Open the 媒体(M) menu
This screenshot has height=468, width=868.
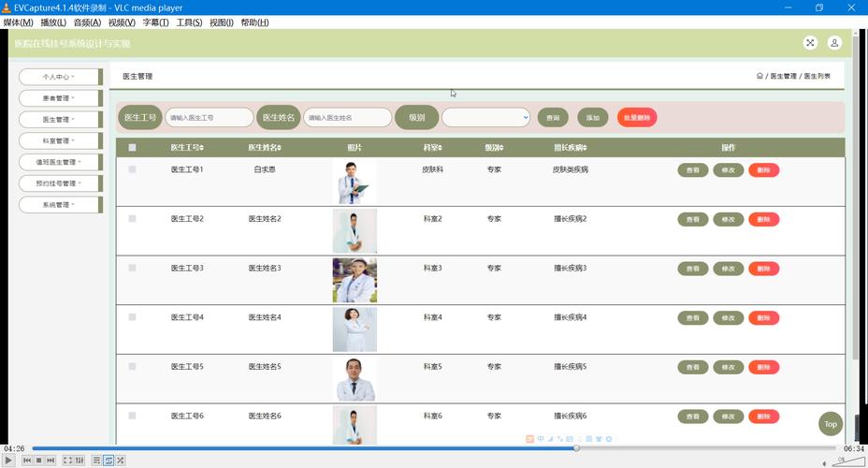click(x=19, y=22)
